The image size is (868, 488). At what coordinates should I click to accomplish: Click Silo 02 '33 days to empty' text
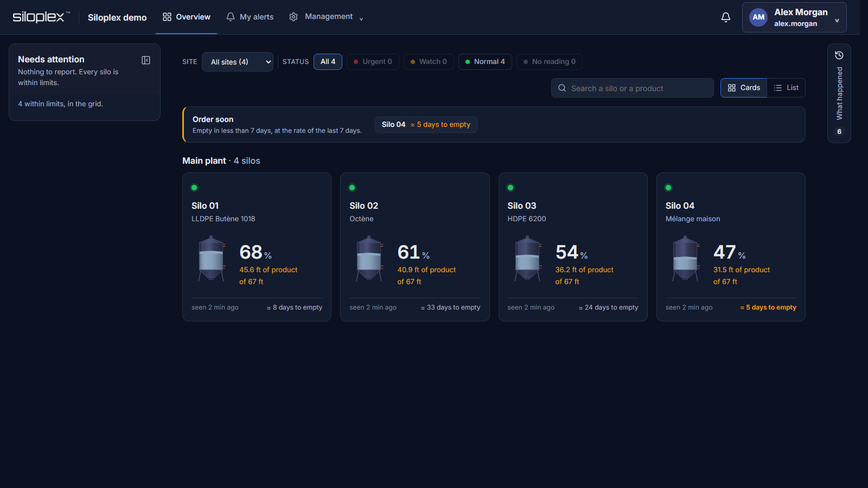coord(450,307)
